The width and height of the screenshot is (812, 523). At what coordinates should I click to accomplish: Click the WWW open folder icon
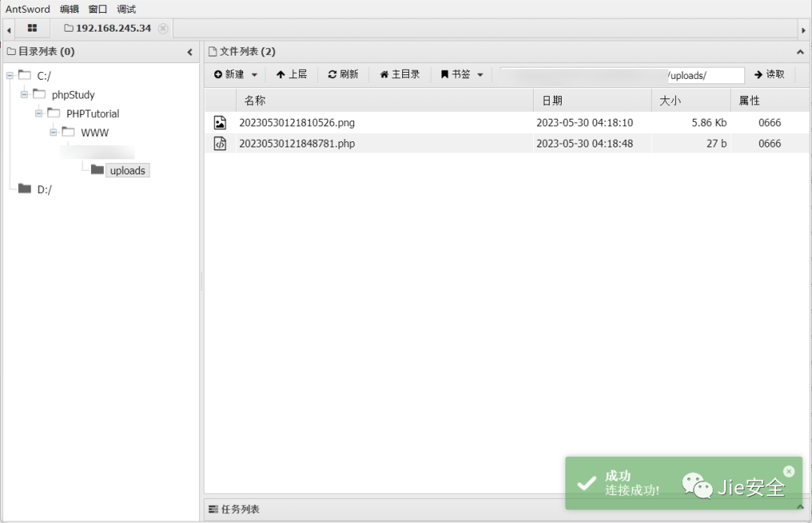68,131
